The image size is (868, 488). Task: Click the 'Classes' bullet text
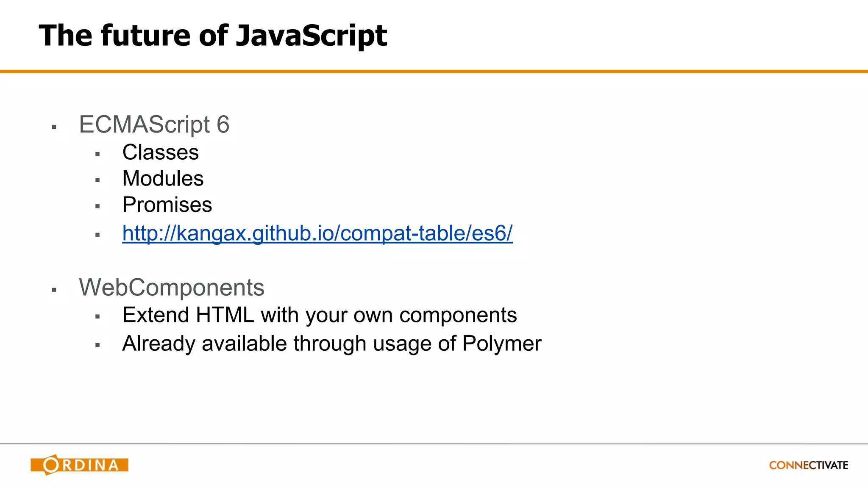[x=160, y=152]
